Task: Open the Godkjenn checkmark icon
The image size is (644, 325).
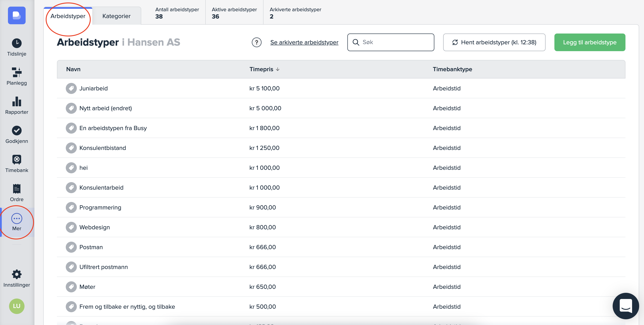Action: 17,130
